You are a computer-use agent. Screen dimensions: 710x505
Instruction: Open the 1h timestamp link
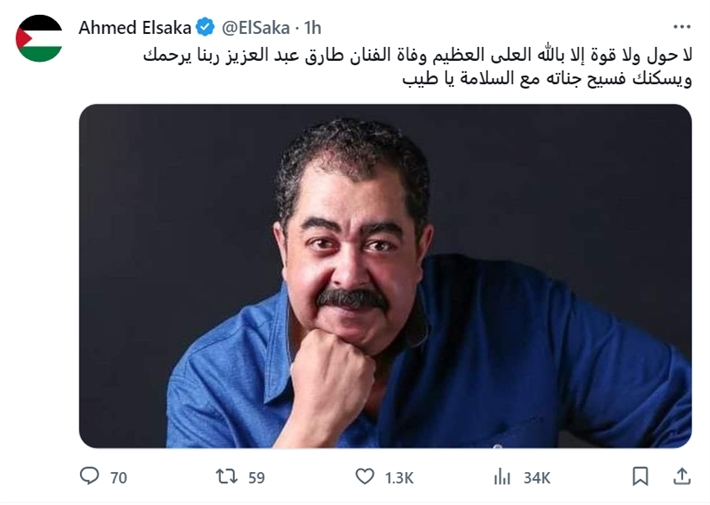tap(312, 28)
